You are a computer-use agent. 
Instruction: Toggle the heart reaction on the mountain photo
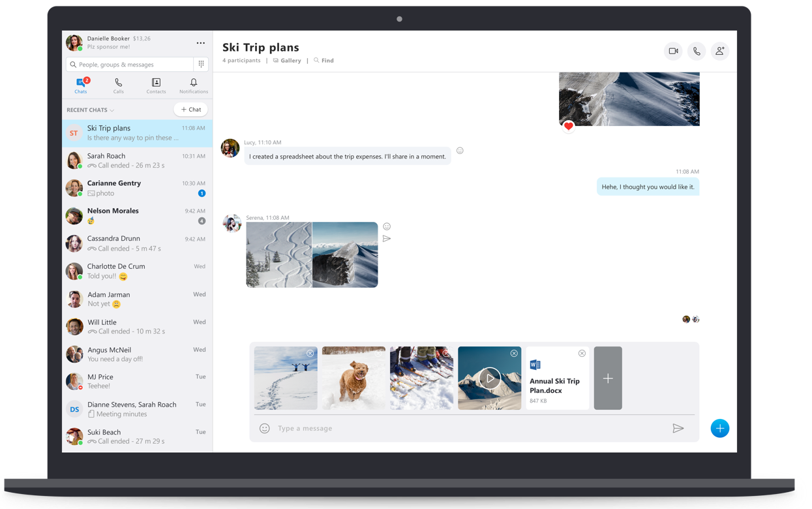click(568, 126)
